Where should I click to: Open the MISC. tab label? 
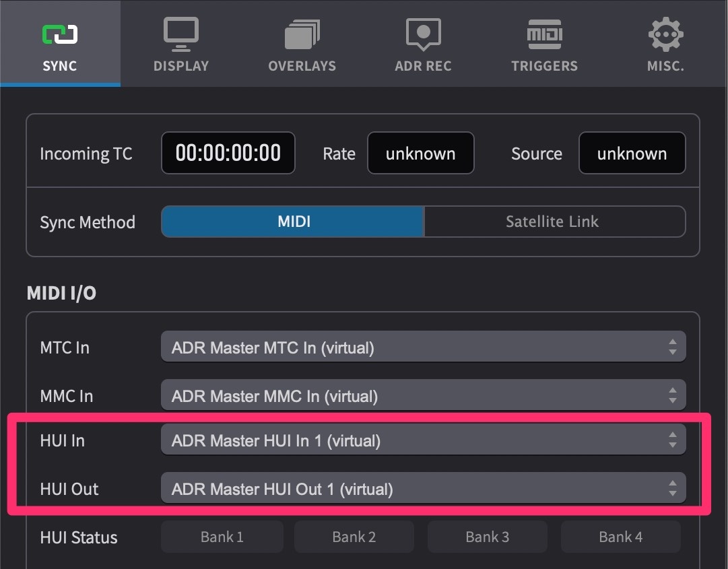point(666,66)
